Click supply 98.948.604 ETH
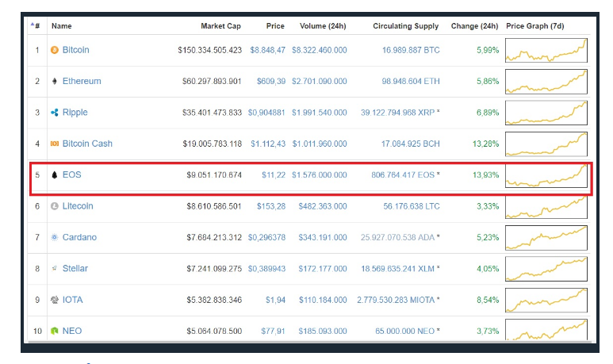613x364 pixels. [411, 82]
